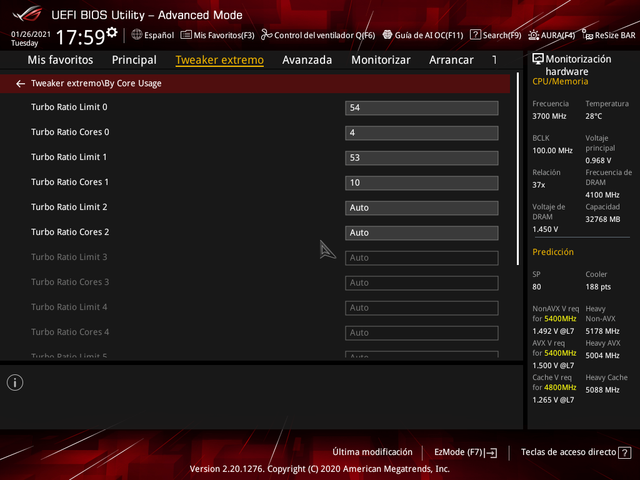Click Turbo Ratio Cores 1 field
The width and height of the screenshot is (640, 480).
(x=422, y=183)
